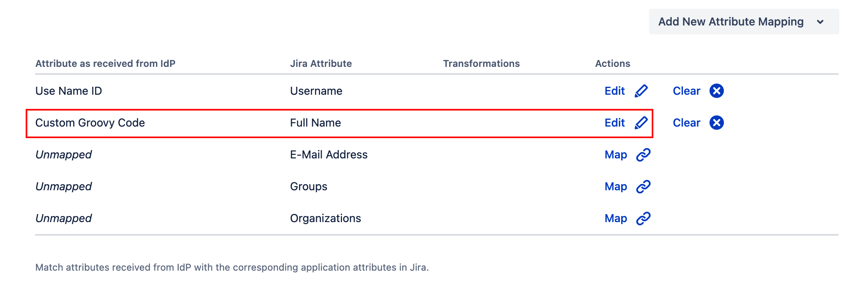Click X circle icon in Username row
The image size is (868, 281).
coord(717,91)
